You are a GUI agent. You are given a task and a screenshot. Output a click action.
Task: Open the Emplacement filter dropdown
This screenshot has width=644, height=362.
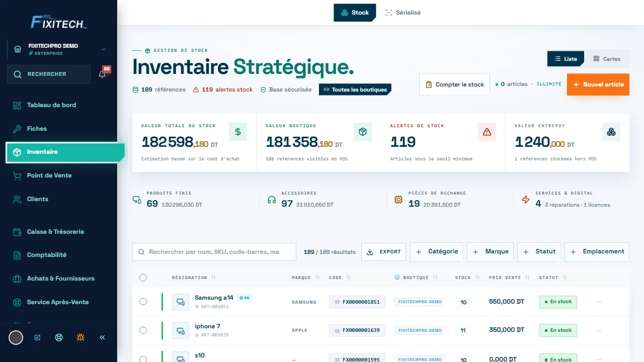597,251
